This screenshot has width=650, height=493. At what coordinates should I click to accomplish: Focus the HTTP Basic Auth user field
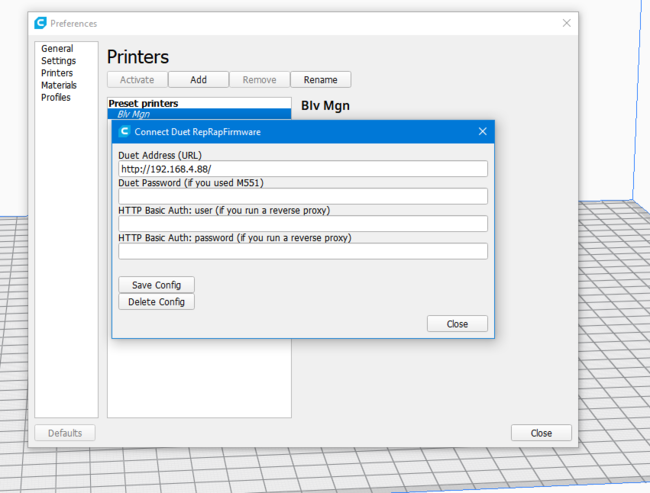[303, 224]
